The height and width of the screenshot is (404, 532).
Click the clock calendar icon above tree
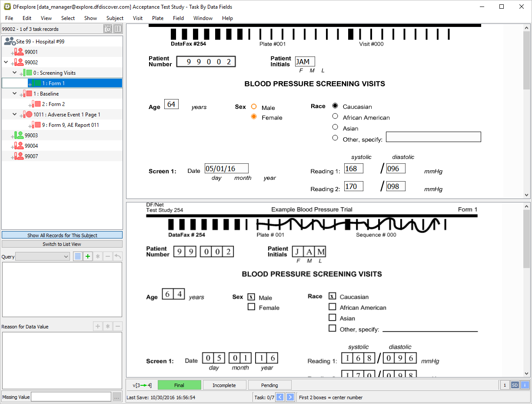108,29
